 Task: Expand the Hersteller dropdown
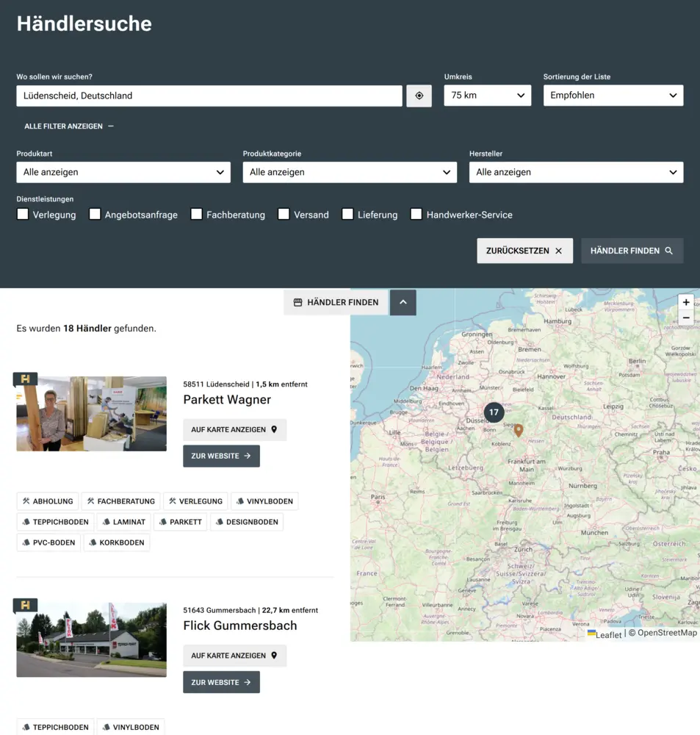tap(576, 172)
